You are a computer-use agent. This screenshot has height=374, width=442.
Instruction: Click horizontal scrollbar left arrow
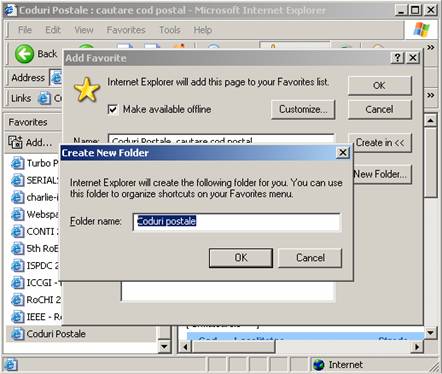(185, 347)
